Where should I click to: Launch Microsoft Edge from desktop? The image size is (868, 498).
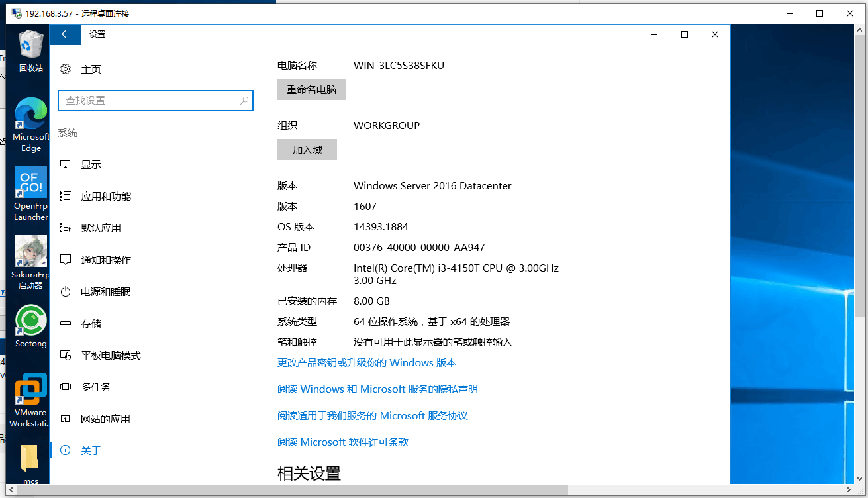pos(31,125)
